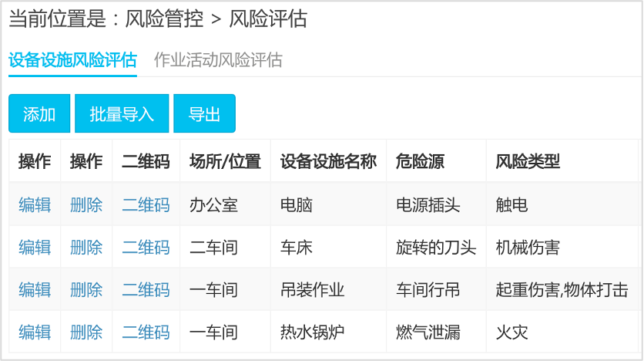The width and height of the screenshot is (644, 361).
Task: Select the 起重伤害,物体打击 cell
Action: [562, 290]
